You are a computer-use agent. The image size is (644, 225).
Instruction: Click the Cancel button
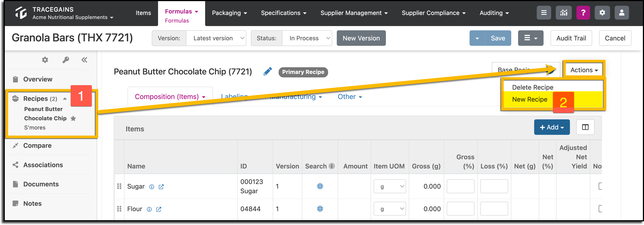point(615,38)
